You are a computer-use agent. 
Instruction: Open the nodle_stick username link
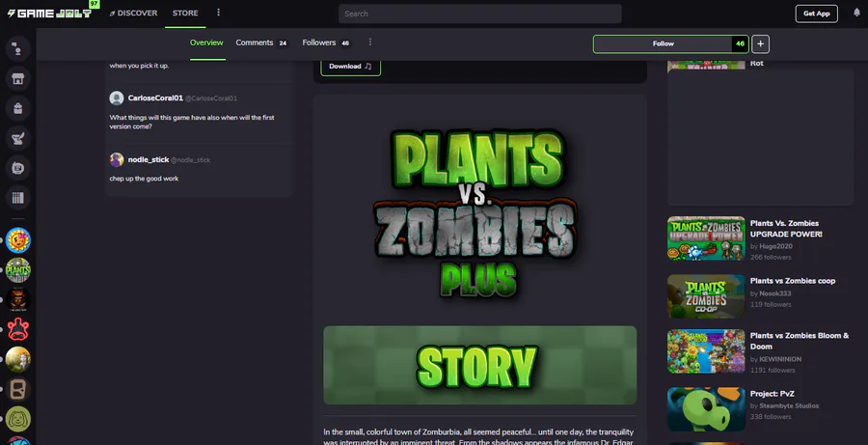point(149,159)
